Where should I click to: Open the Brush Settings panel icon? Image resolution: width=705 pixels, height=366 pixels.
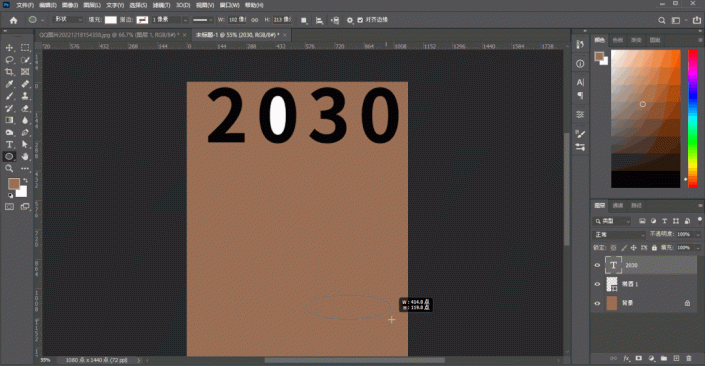click(x=580, y=134)
